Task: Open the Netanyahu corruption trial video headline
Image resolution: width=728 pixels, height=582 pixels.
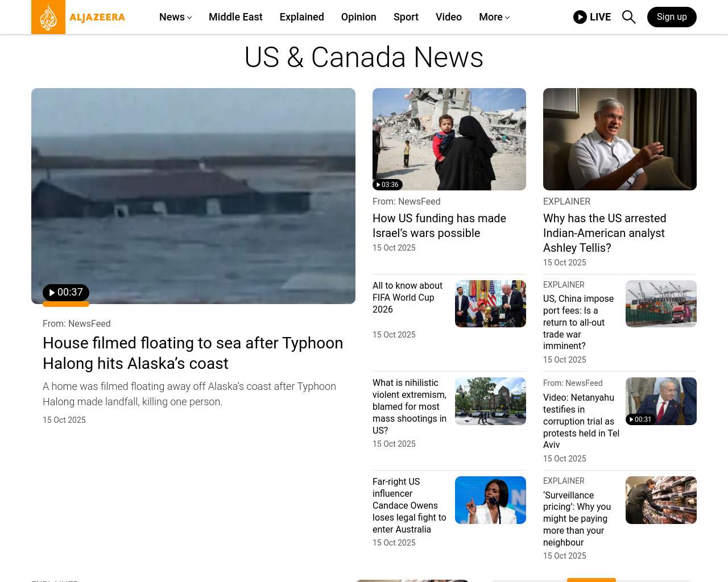Action: pyautogui.click(x=581, y=421)
